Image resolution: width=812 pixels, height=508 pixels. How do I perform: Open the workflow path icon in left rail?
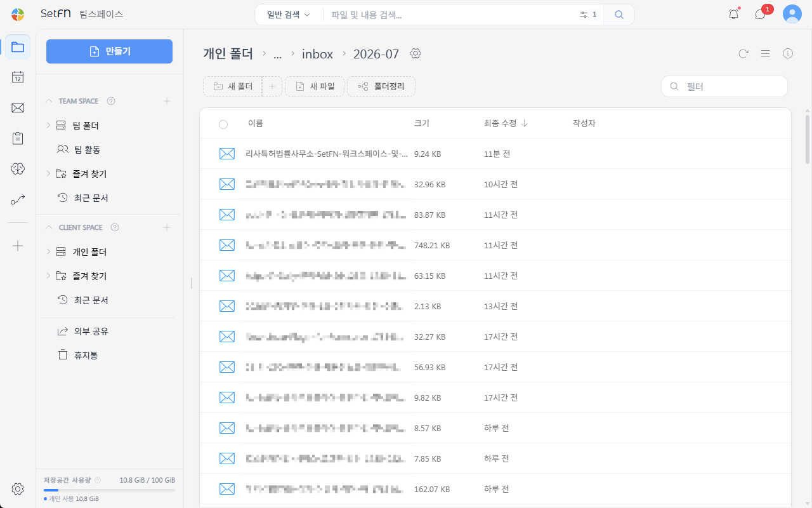click(18, 199)
